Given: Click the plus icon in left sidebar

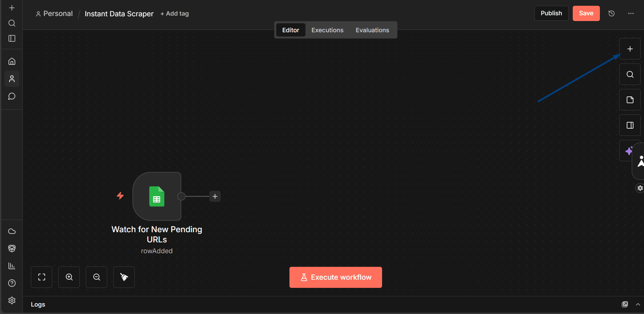Looking at the screenshot, I should coord(12,8).
